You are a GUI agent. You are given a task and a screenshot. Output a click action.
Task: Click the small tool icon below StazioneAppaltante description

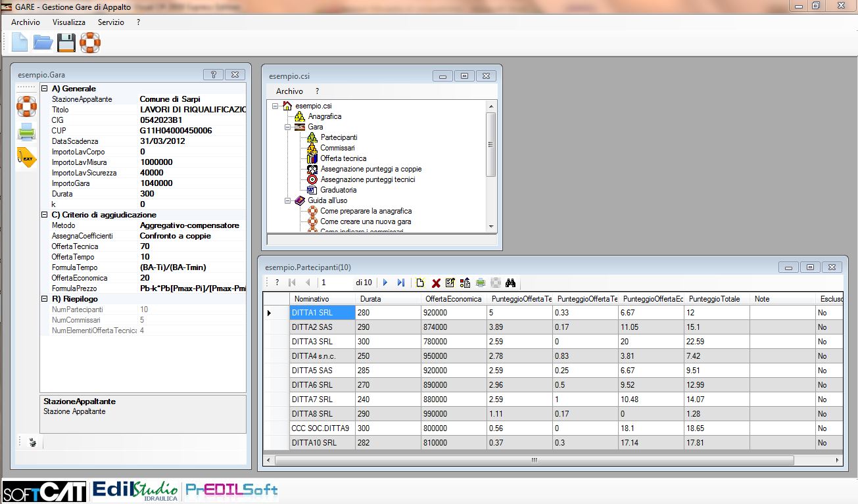click(33, 443)
